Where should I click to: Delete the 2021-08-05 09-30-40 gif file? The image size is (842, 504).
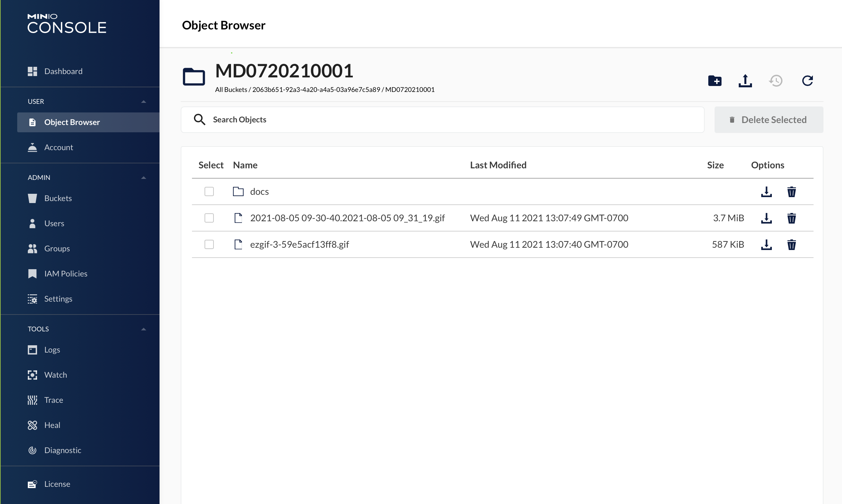pyautogui.click(x=791, y=218)
